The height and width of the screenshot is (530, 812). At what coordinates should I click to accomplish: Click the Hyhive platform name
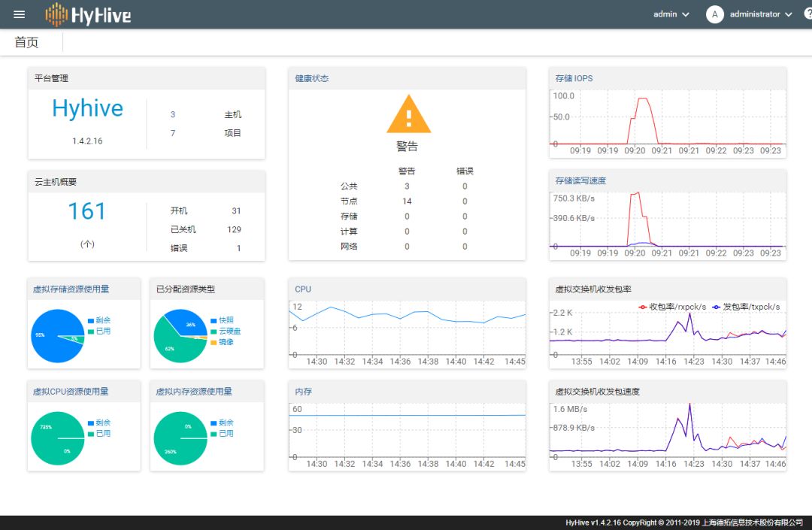tap(87, 108)
